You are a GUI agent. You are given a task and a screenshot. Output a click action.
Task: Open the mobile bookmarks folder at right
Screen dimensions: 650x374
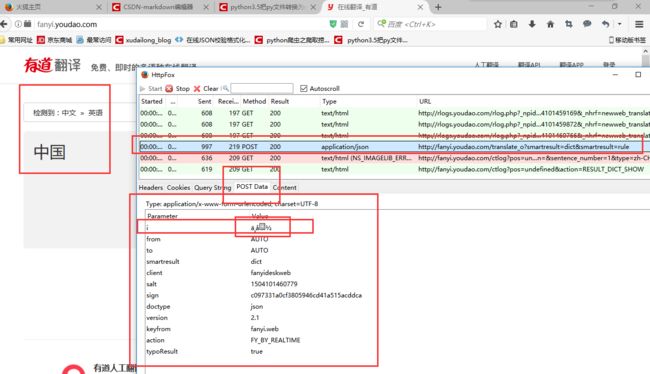[x=627, y=40]
